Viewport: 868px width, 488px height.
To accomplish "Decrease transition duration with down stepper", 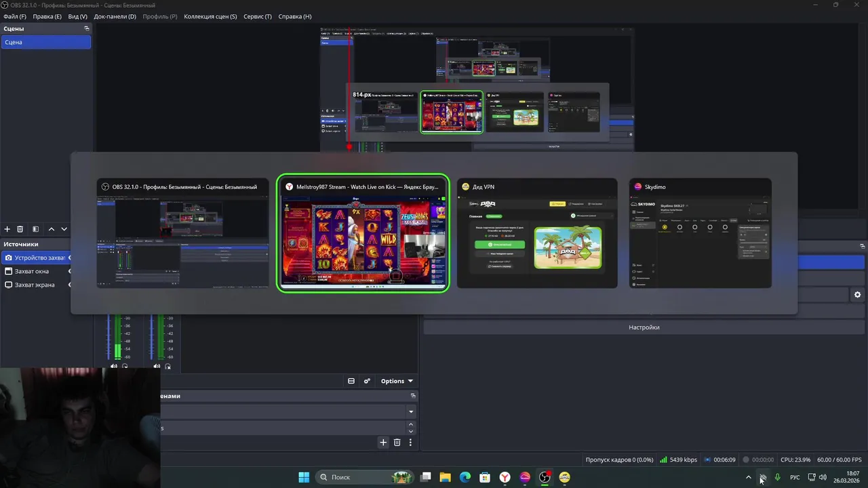I will click(x=410, y=431).
